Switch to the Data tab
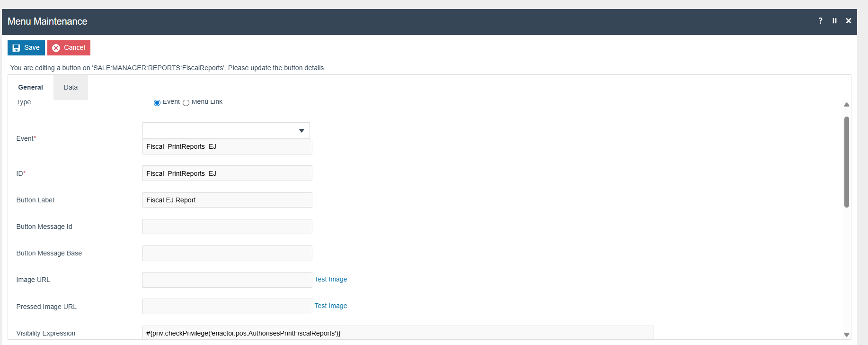Image resolution: width=868 pixels, height=345 pixels. pos(71,87)
